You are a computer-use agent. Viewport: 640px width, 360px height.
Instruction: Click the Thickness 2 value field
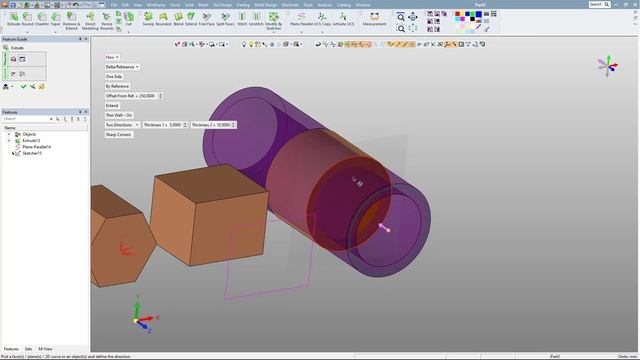point(213,124)
